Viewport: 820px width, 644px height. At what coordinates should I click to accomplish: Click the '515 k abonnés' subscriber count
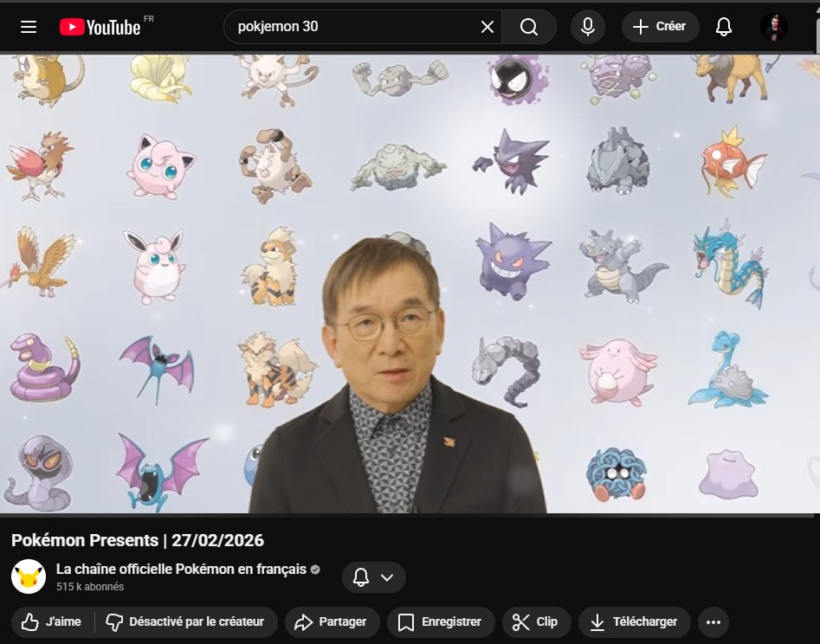tap(90, 587)
